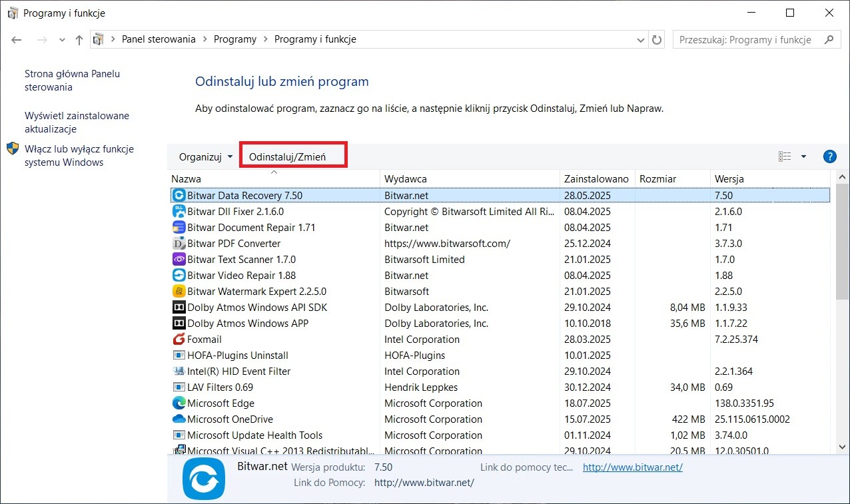Click the install date 10.10.2018

pyautogui.click(x=588, y=323)
